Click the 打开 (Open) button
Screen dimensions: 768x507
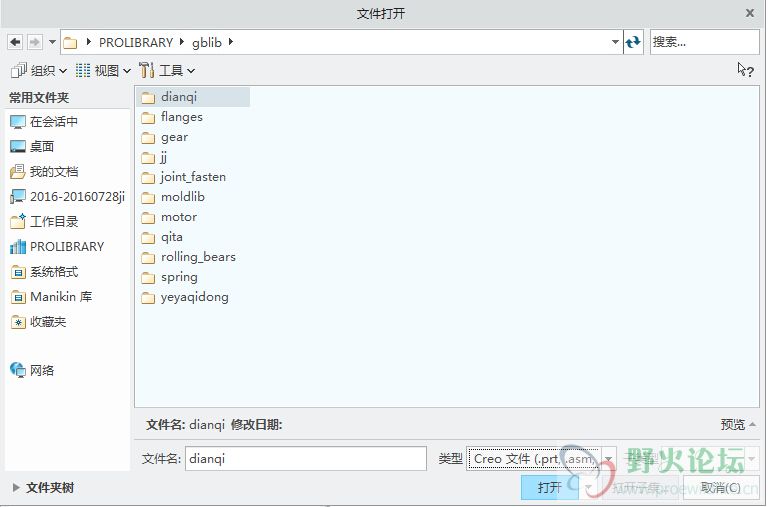[550, 487]
